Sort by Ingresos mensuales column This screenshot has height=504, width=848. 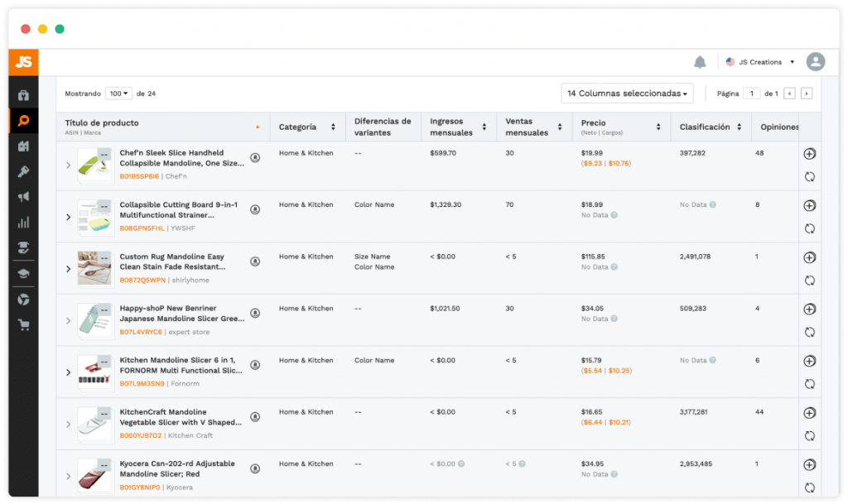pyautogui.click(x=484, y=127)
